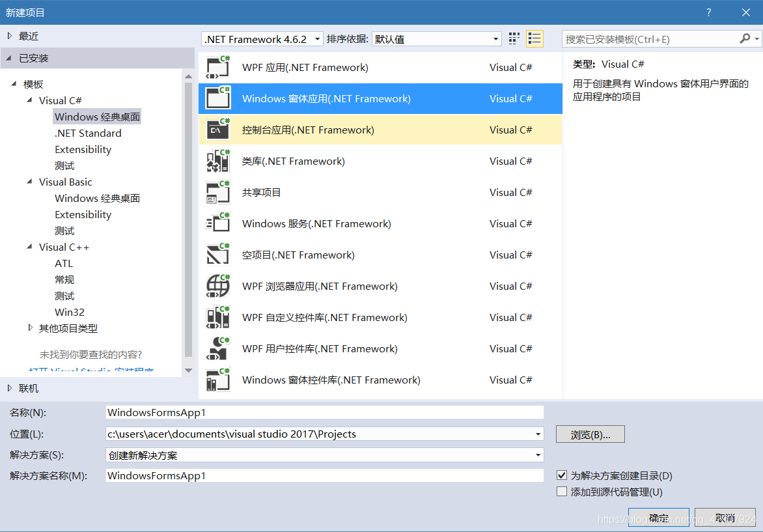Click the WPF custom control library icon

(x=217, y=317)
